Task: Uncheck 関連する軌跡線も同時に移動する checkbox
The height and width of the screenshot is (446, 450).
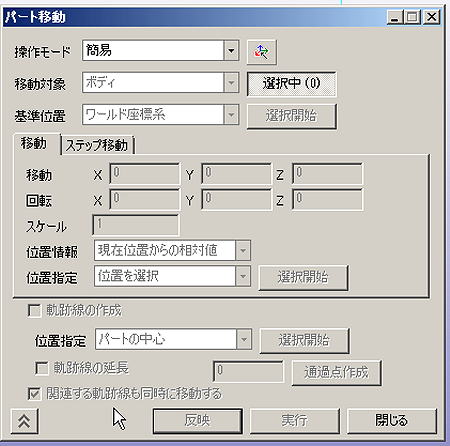Action: click(x=34, y=394)
